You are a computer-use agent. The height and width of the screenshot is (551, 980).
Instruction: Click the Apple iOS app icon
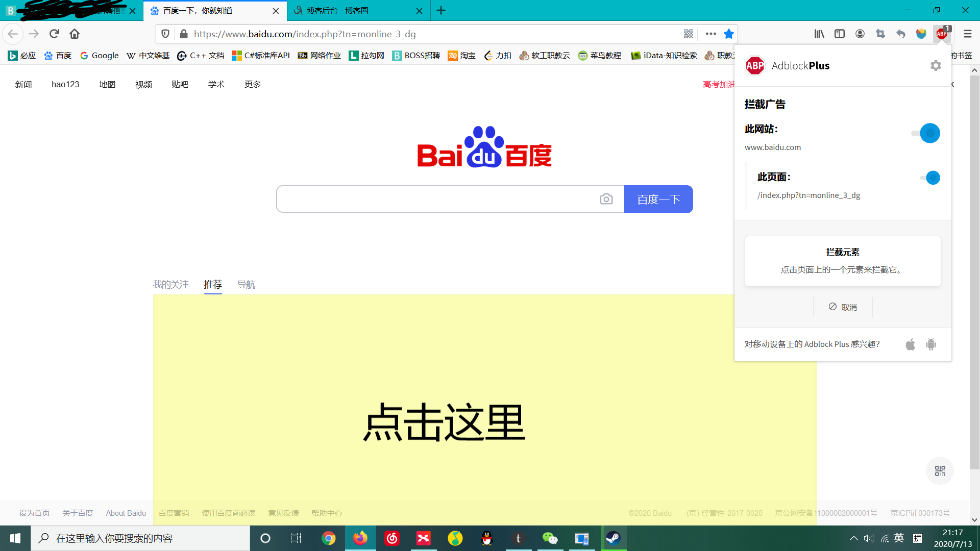click(910, 344)
